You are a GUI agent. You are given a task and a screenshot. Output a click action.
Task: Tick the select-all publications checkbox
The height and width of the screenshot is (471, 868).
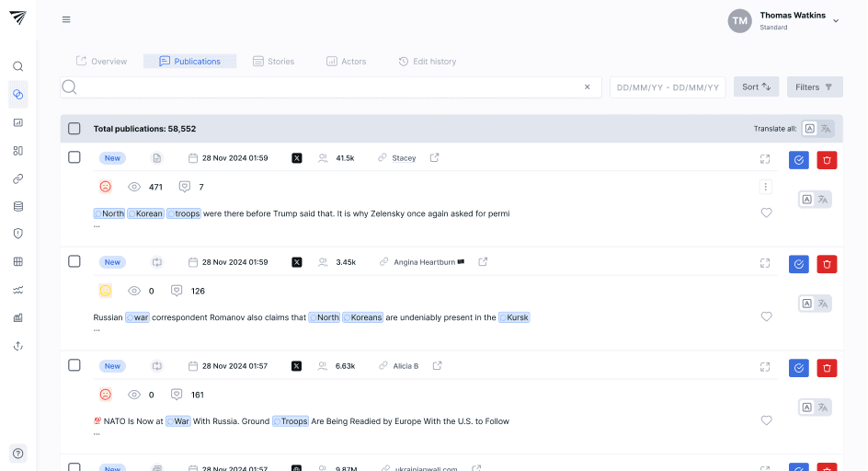74,129
